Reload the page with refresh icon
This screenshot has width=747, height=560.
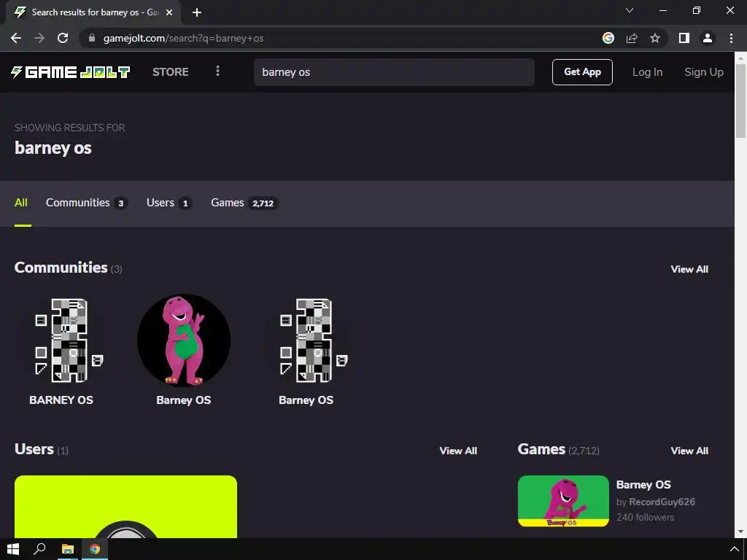63,38
